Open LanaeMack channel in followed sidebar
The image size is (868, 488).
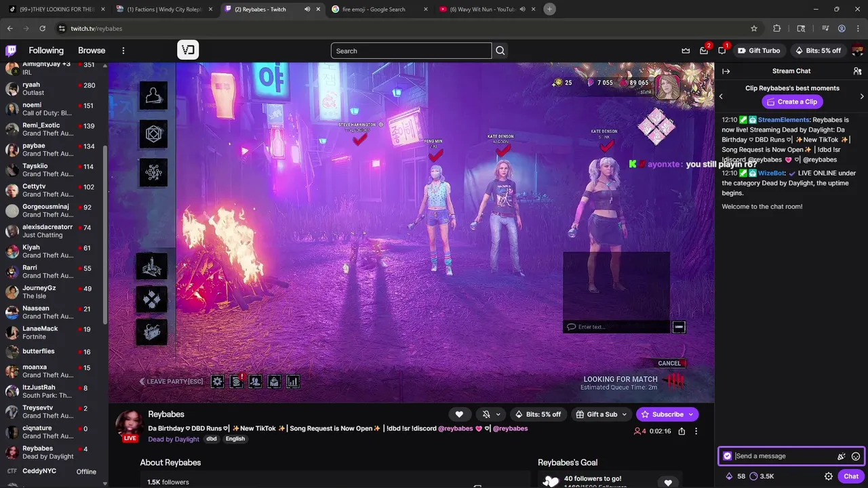(54, 333)
